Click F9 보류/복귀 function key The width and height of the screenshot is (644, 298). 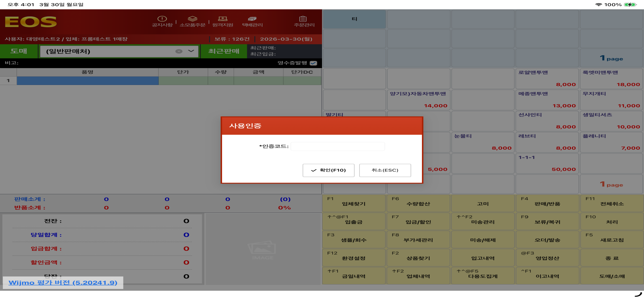click(547, 221)
